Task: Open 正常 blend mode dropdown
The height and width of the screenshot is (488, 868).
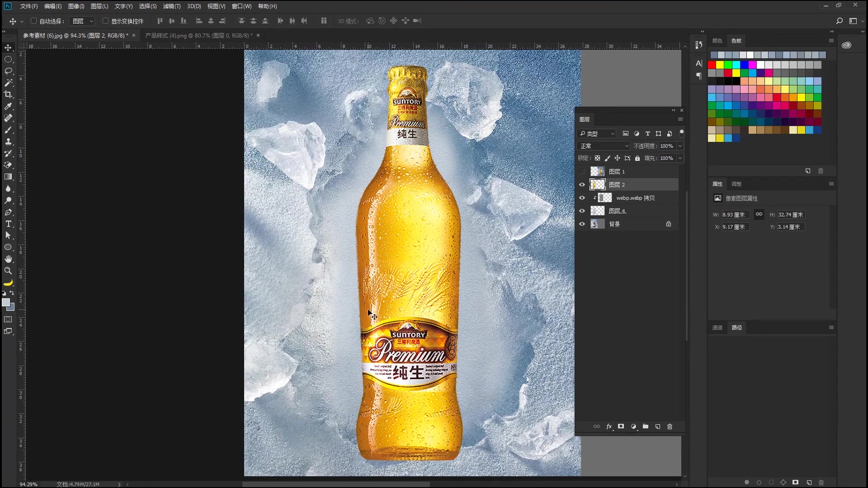Action: 604,146
